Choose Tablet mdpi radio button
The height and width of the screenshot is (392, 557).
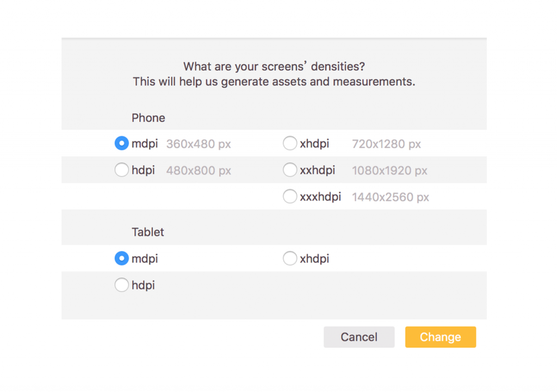[x=121, y=258]
